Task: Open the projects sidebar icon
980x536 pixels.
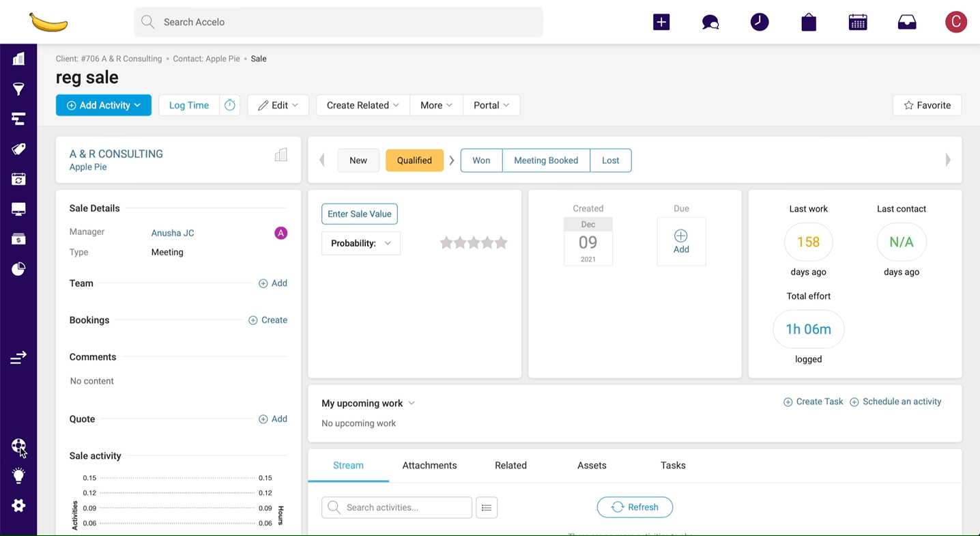Action: (18, 119)
